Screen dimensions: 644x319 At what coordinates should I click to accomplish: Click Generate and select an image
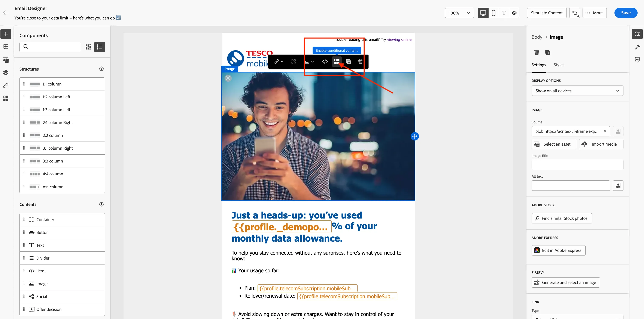pyautogui.click(x=565, y=283)
